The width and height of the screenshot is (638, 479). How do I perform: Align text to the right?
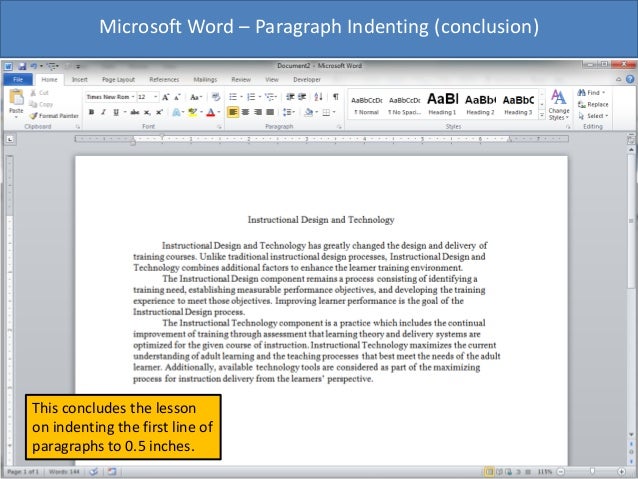[x=258, y=112]
